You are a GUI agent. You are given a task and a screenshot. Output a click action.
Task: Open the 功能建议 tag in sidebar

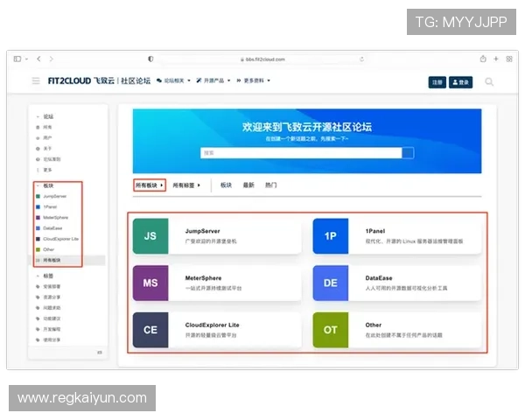(48, 318)
